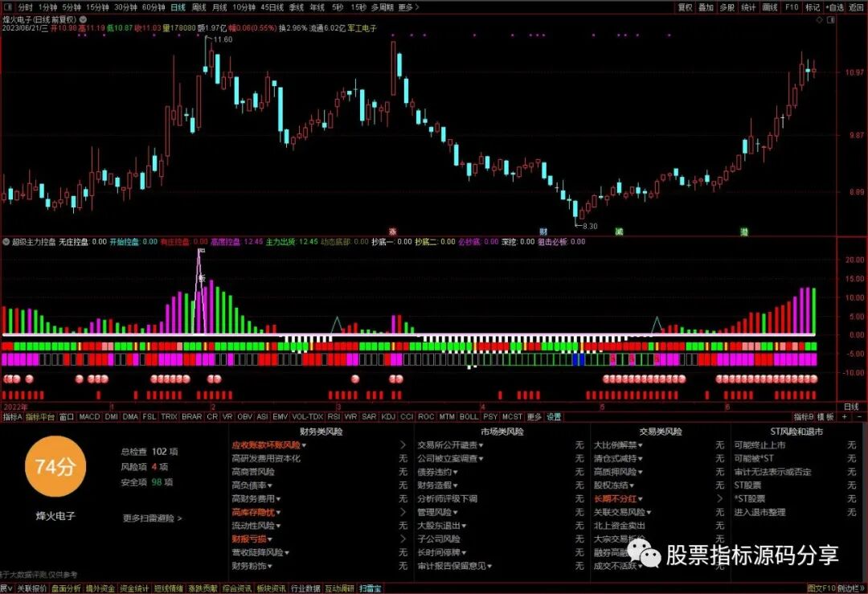868x594 pixels.
Task: Select the 5分钟 period
Action: (x=72, y=7)
